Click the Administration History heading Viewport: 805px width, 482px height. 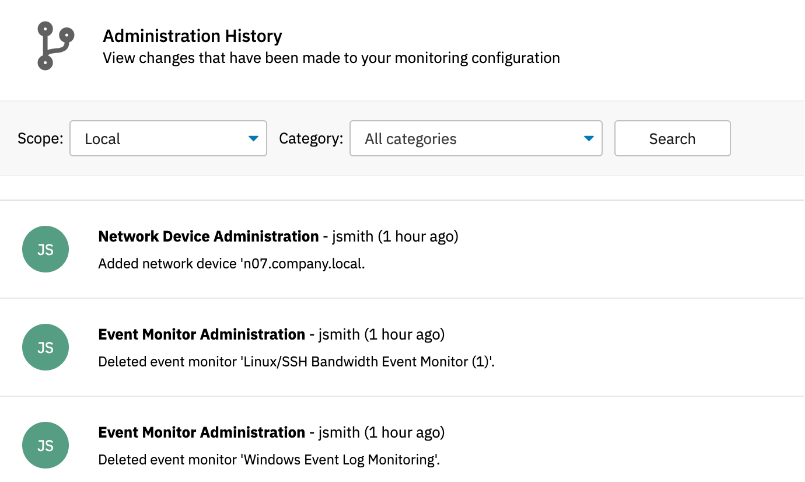click(x=193, y=36)
